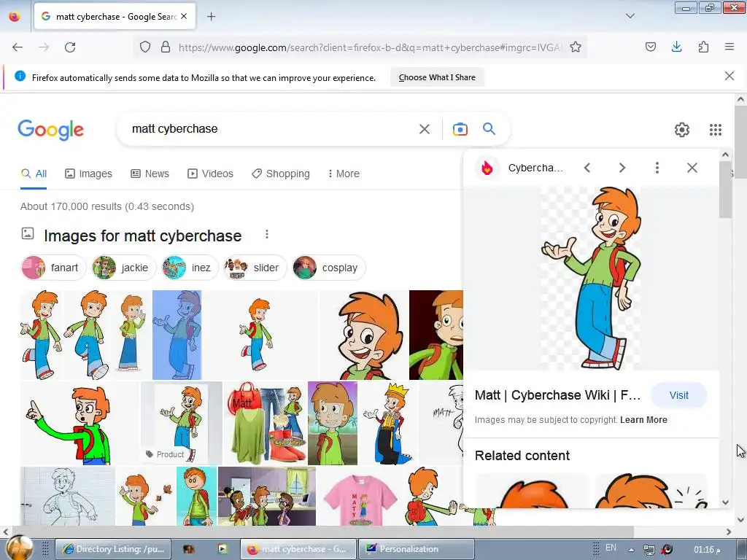Click the horizontal scrollbar thumb
This screenshot has width=747, height=560.
click(x=322, y=532)
